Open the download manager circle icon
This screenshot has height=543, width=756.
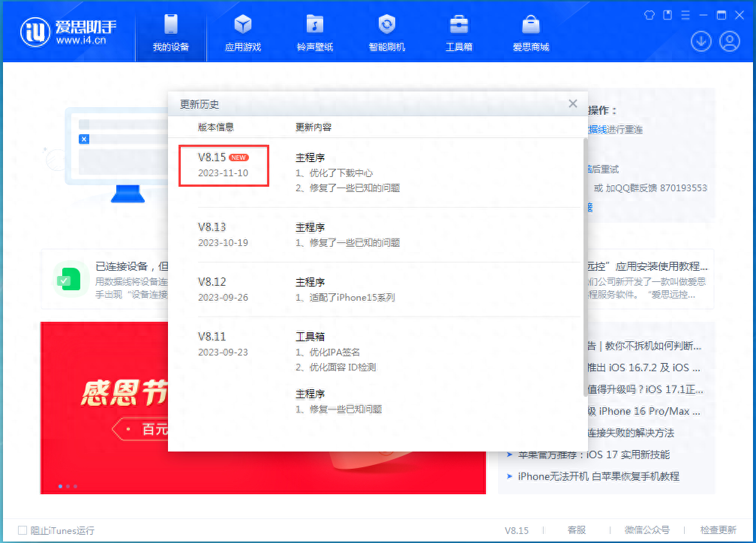[700, 41]
